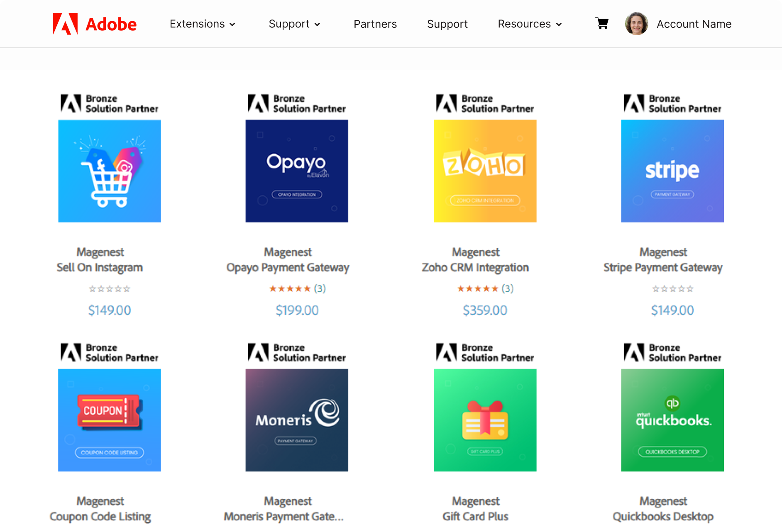Click the $199.00 price

point(297,310)
